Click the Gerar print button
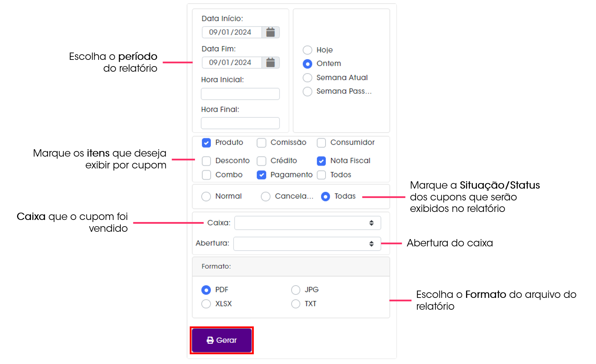The height and width of the screenshot is (364, 596). [222, 340]
